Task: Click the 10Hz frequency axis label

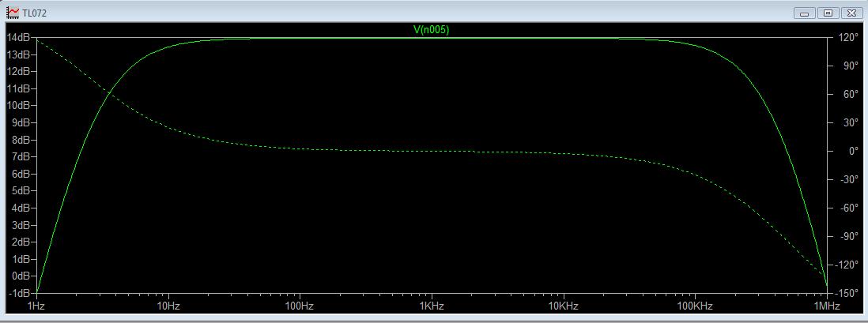Action: [x=168, y=306]
